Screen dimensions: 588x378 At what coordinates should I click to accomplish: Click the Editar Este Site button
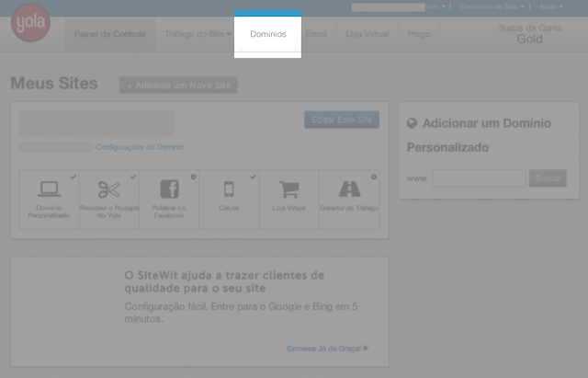[x=341, y=120]
